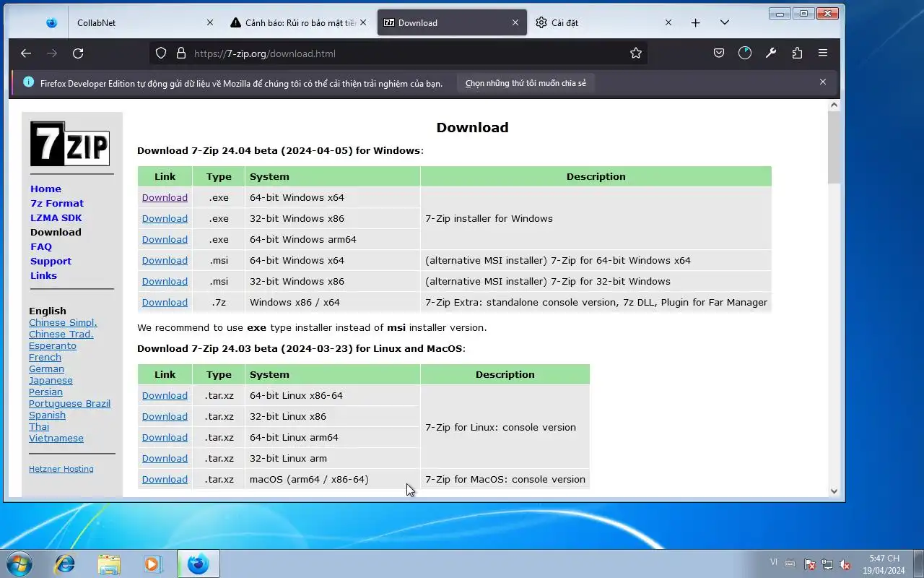
Task: Switch to the CollabNet tab
Action: click(144, 22)
